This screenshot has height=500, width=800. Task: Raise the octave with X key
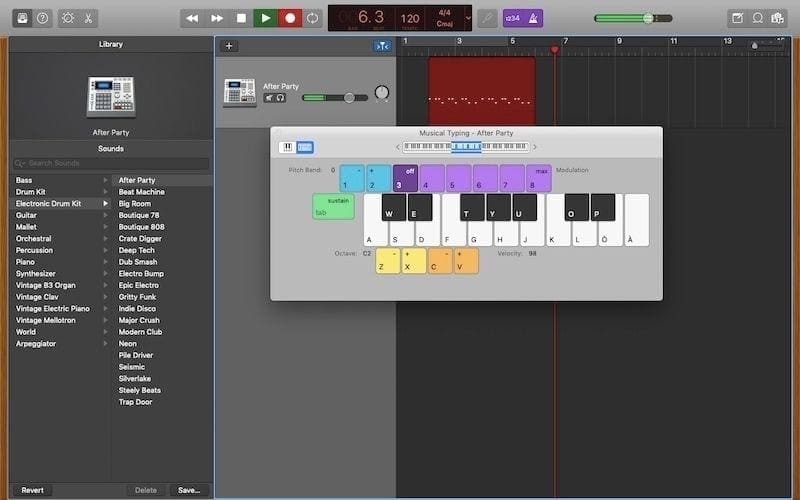click(414, 261)
